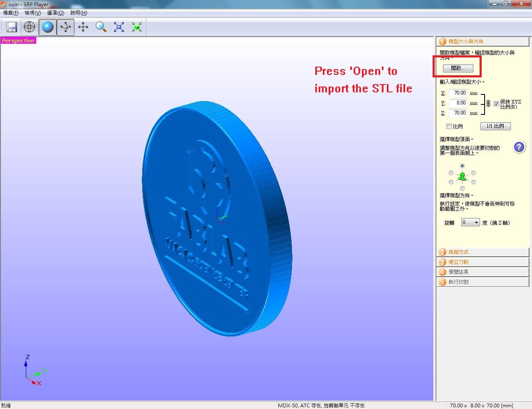532x409 pixels.
Task: Open the 檔案(F) menu
Action: 11,13
